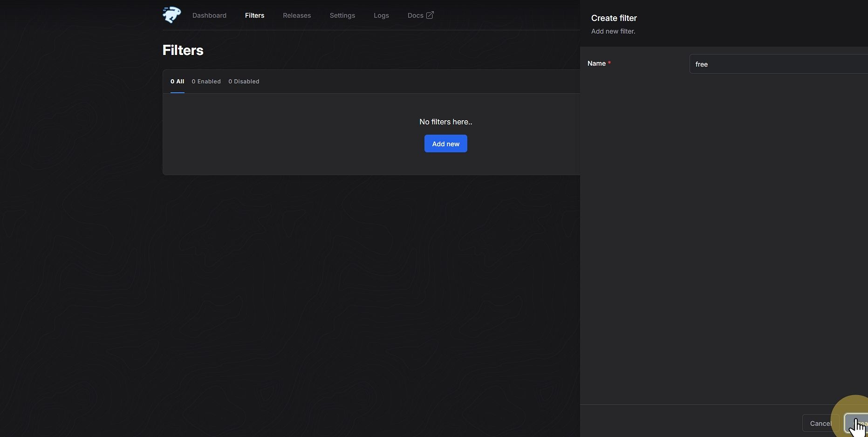868x437 pixels.
Task: View the Logs page
Action: point(381,15)
